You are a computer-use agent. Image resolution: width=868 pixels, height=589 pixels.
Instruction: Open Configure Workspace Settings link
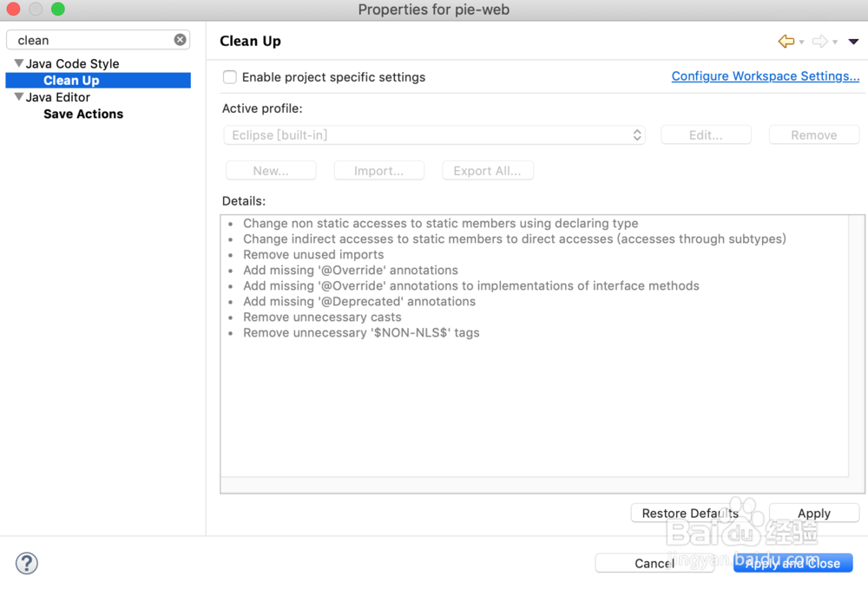coord(765,76)
